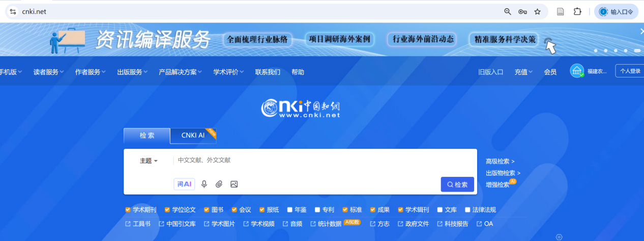Check the 专利 checkbox
Screen dimensions: 644x241
(x=317, y=209)
